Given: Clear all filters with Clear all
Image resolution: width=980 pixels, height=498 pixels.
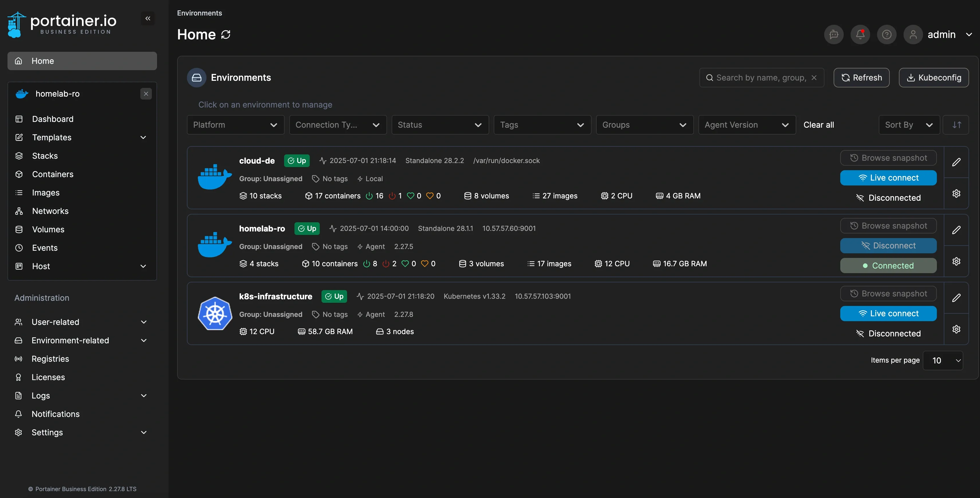Looking at the screenshot, I should pos(819,124).
